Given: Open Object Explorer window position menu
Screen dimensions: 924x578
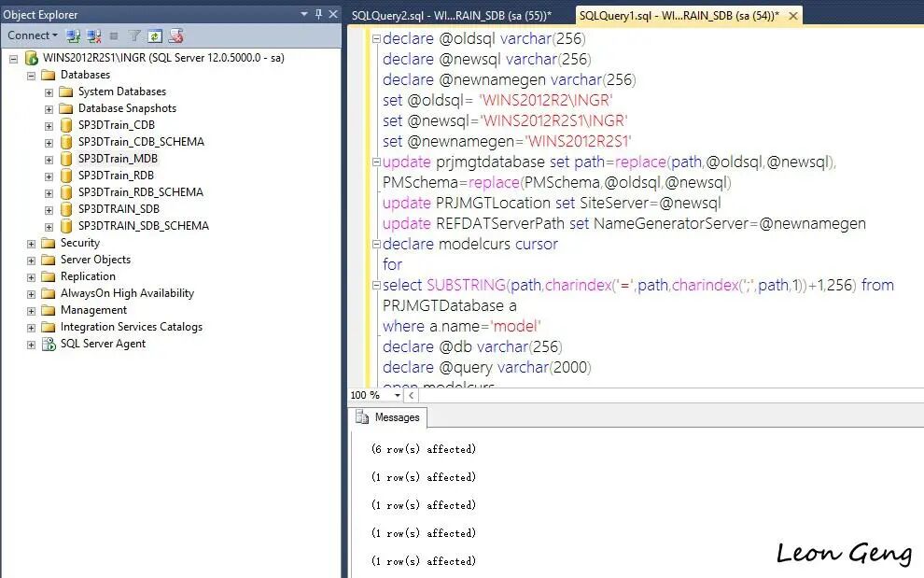Looking at the screenshot, I should 304,14.
